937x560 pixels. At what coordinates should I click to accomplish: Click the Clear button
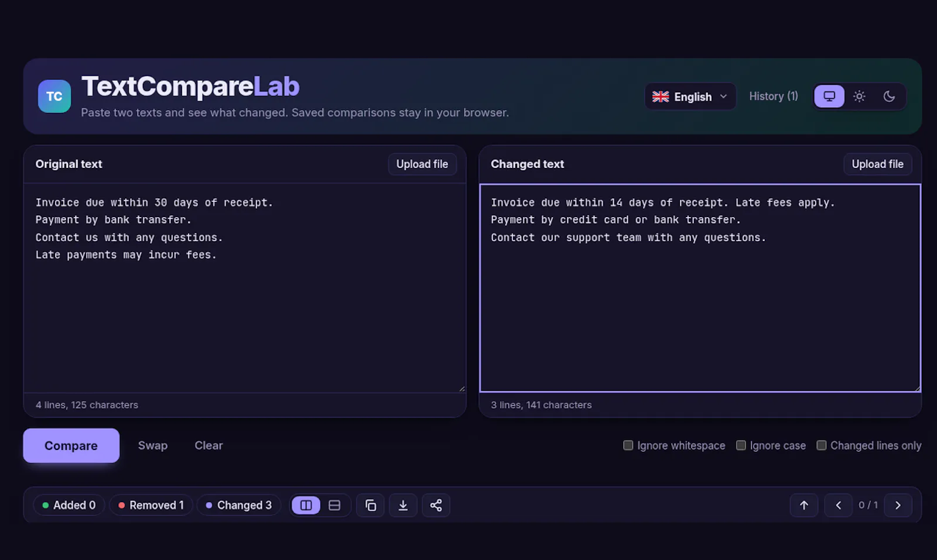click(208, 445)
